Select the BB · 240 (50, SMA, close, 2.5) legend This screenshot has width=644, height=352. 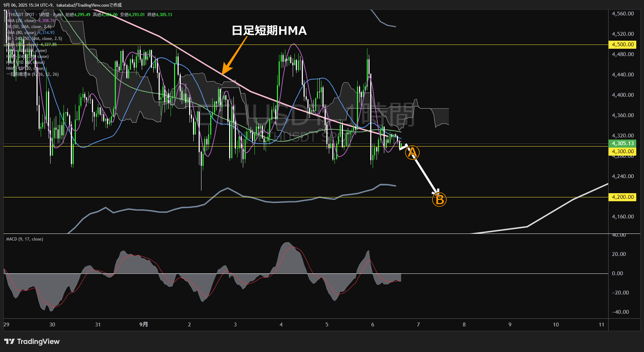coord(34,39)
